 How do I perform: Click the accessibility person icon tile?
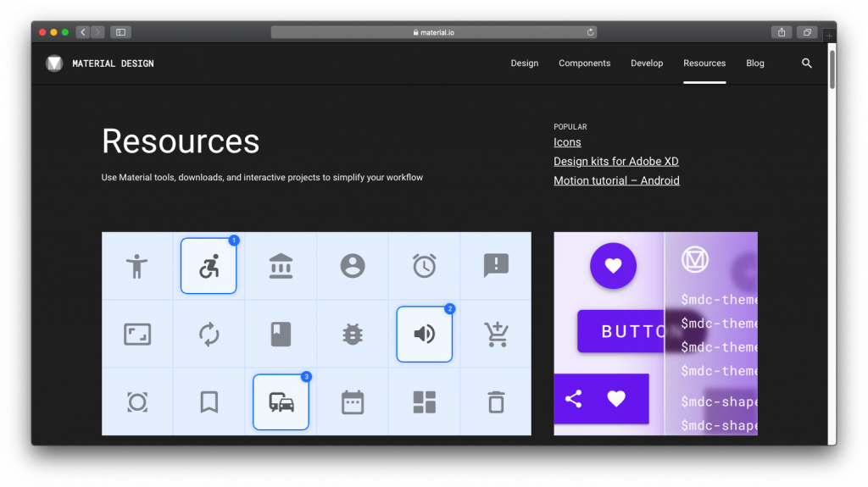pos(136,266)
